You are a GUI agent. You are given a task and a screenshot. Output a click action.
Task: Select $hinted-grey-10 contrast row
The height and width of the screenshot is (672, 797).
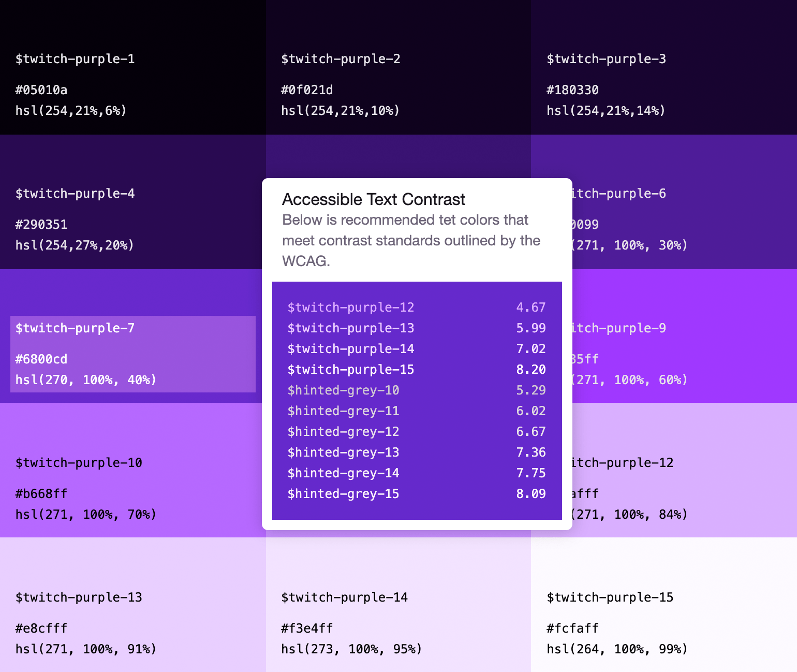pyautogui.click(x=417, y=390)
